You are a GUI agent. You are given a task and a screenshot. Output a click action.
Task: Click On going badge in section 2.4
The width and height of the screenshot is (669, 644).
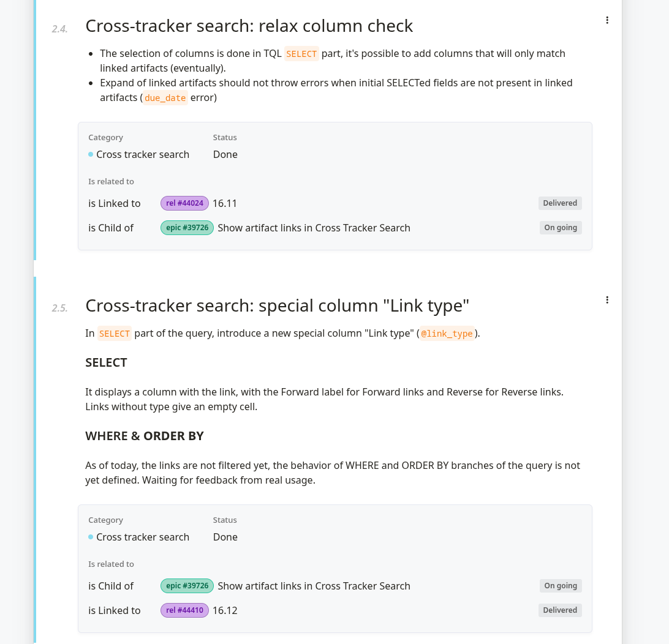point(561,228)
